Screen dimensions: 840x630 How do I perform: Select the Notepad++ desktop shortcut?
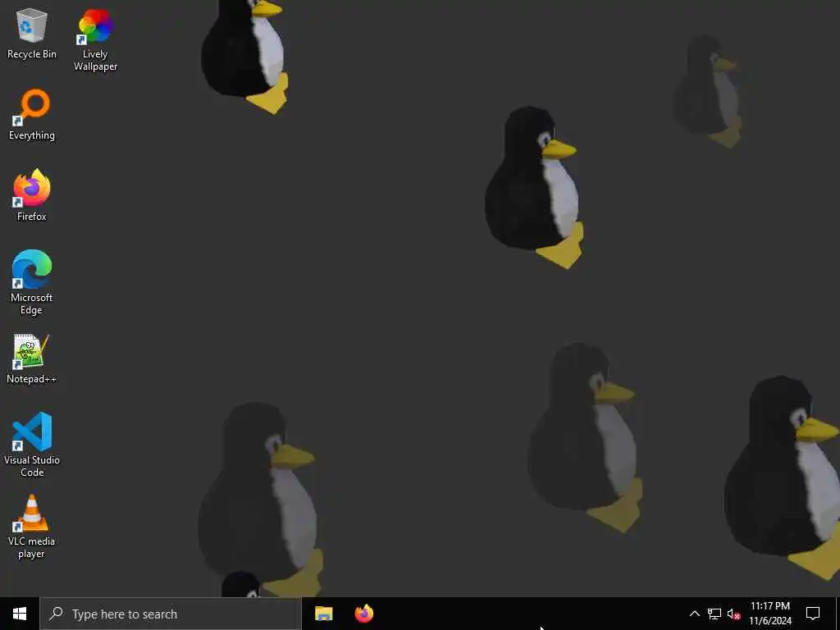click(32, 359)
